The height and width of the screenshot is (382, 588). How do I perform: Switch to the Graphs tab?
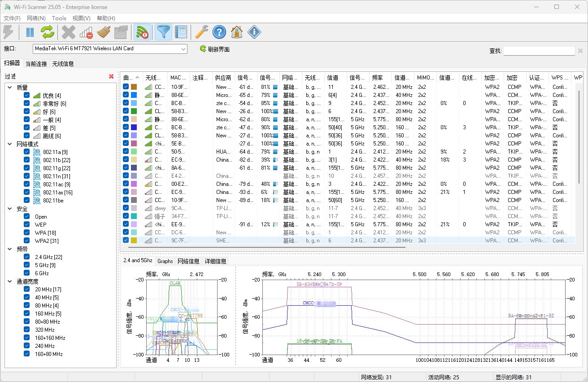(165, 261)
